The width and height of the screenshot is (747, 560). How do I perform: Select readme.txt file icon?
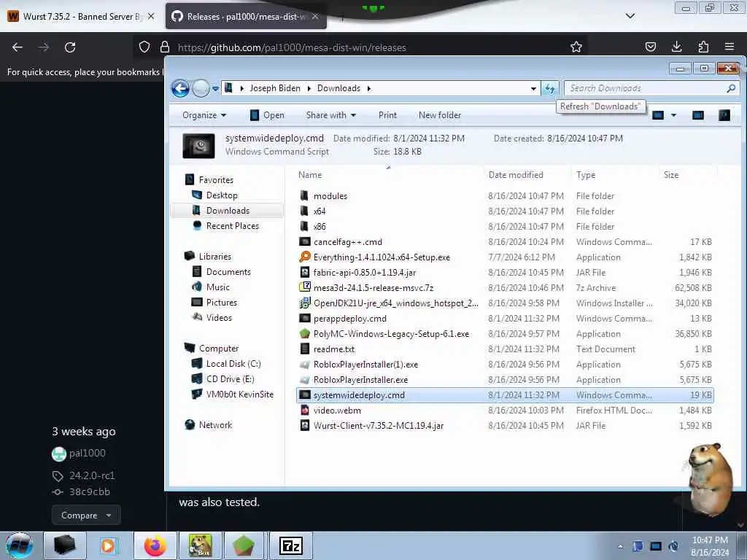pyautogui.click(x=304, y=349)
